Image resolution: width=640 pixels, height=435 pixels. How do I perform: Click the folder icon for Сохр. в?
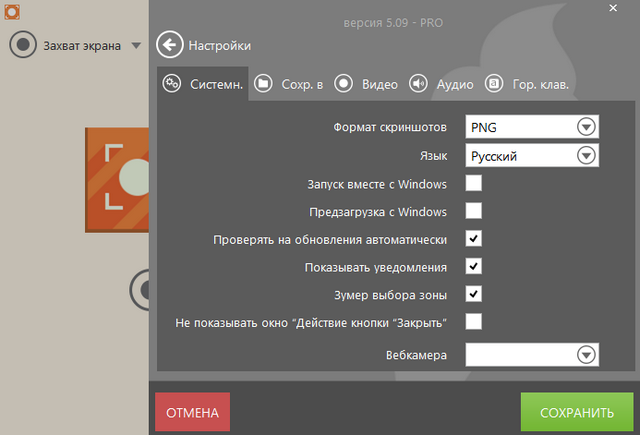tap(263, 84)
